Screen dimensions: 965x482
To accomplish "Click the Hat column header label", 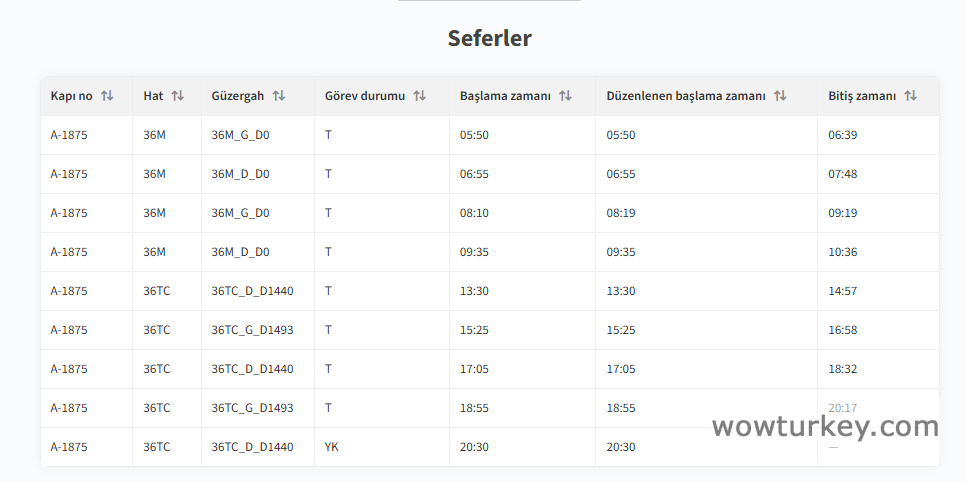I will pyautogui.click(x=153, y=96).
